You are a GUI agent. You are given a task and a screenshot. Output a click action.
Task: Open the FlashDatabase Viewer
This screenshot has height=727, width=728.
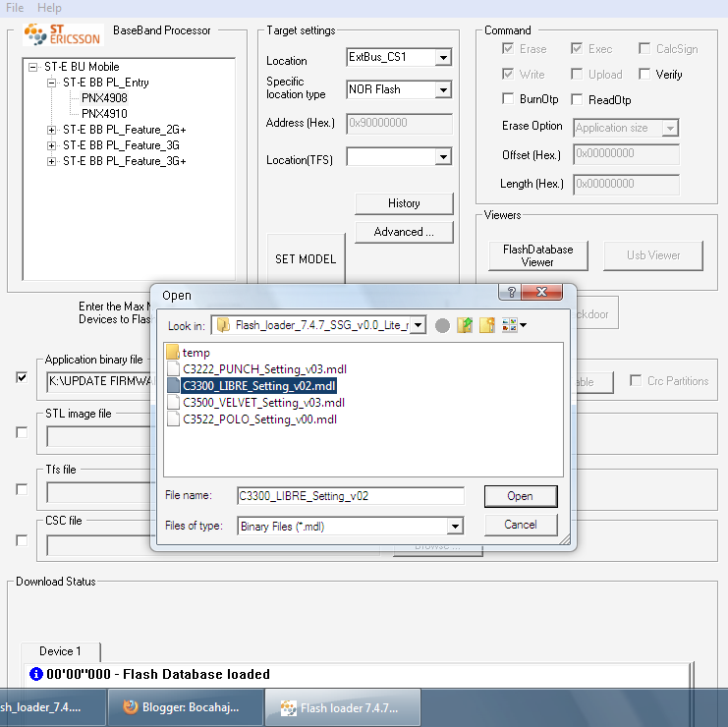[x=537, y=255]
